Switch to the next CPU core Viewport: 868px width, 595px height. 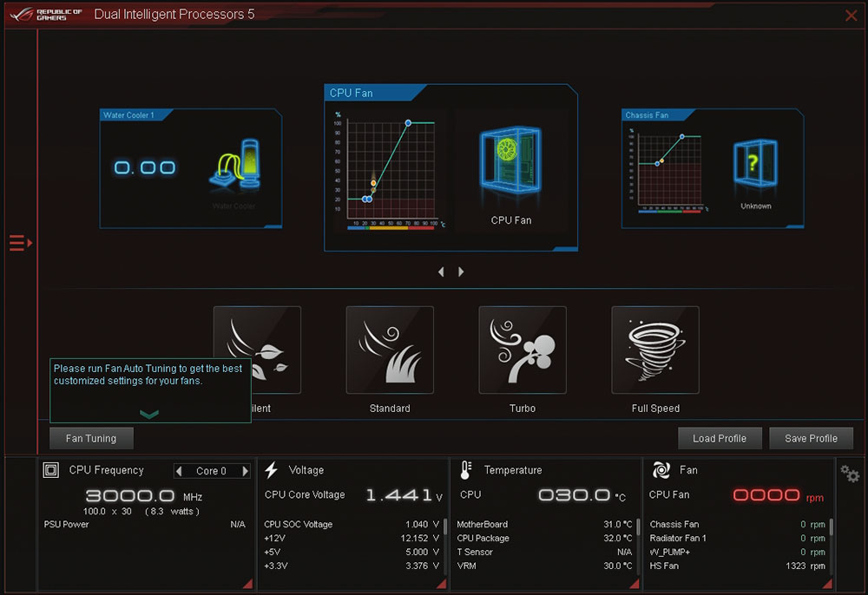point(245,471)
